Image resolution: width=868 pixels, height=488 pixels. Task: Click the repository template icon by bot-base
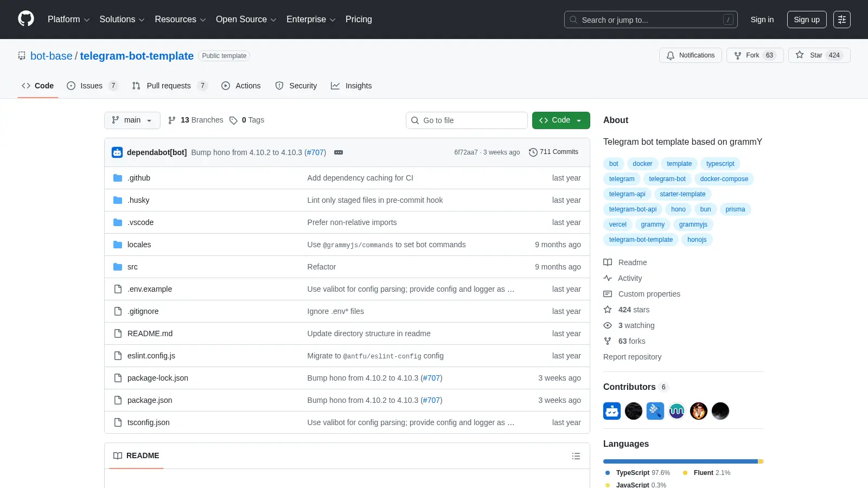pyautogui.click(x=22, y=56)
